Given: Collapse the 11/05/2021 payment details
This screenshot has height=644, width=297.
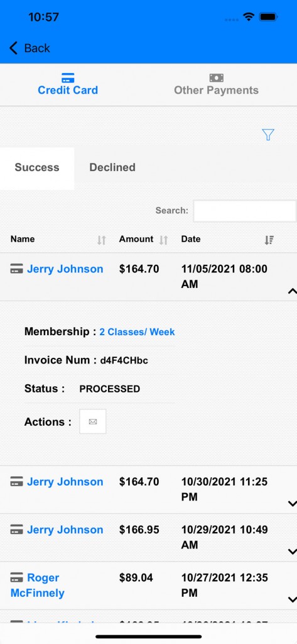Looking at the screenshot, I should pos(292,291).
